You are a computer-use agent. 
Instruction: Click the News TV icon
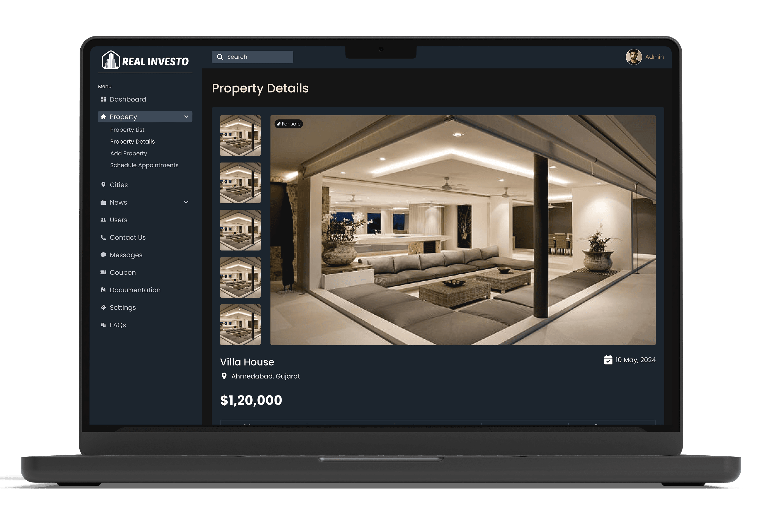(x=103, y=202)
